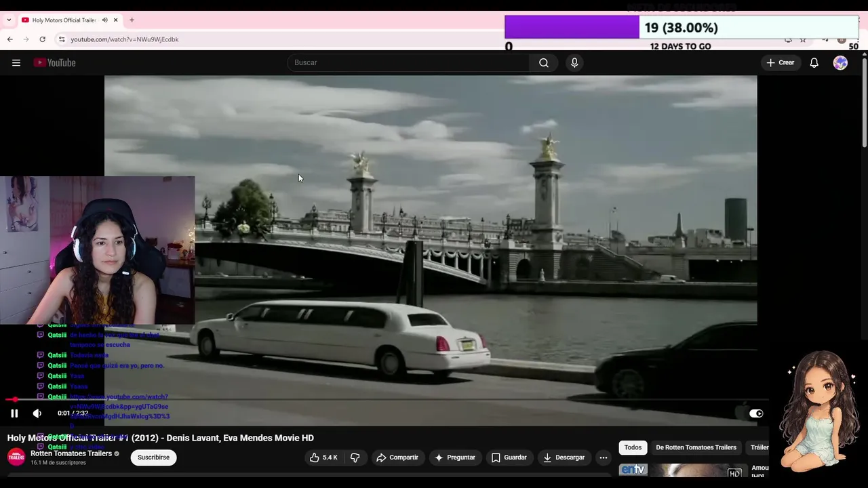Click the 0:01 / 2:32 time display
The width and height of the screenshot is (868, 488).
[x=73, y=413]
